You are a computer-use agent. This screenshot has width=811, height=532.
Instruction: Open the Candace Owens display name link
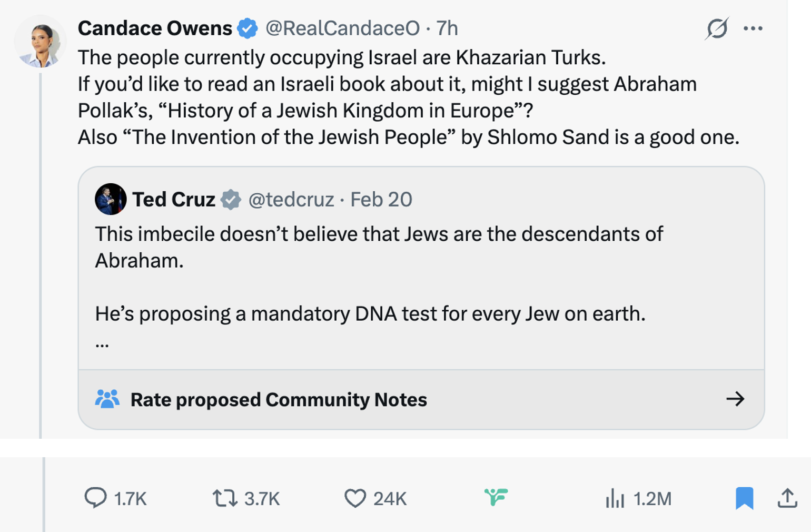(x=155, y=28)
